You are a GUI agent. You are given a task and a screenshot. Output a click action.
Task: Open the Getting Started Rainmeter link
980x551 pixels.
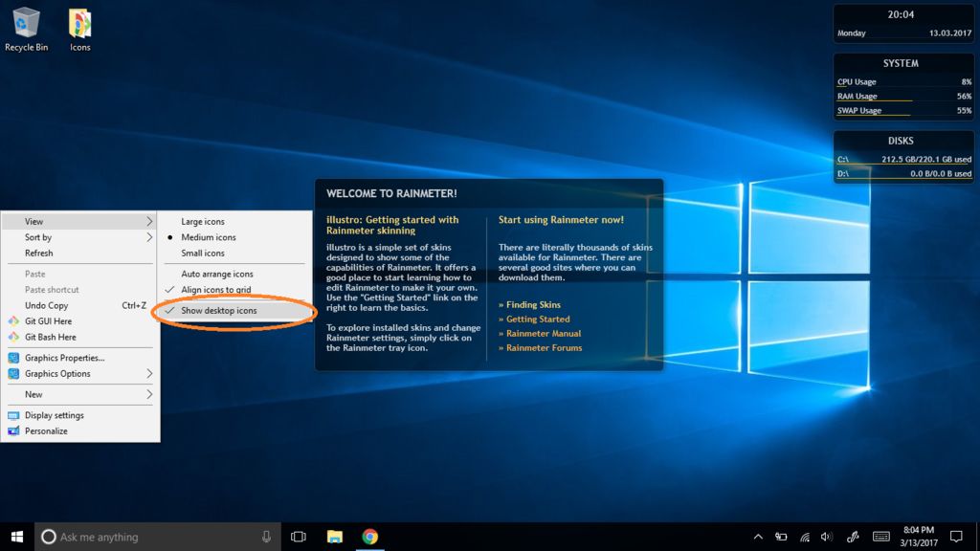[x=538, y=320]
